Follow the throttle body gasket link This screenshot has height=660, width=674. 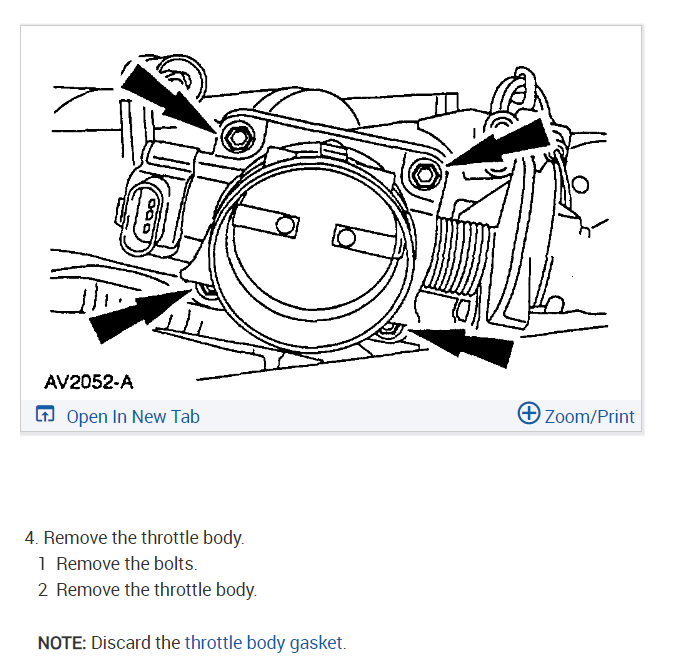(263, 643)
